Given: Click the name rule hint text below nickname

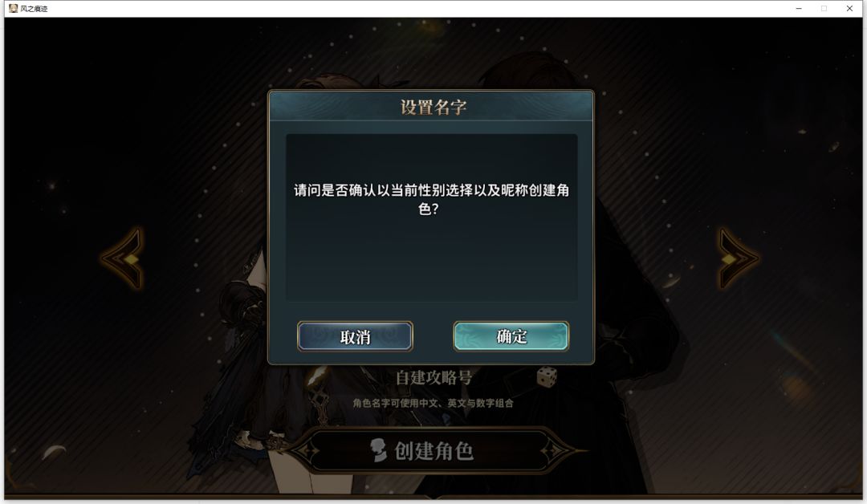Looking at the screenshot, I should point(433,404).
